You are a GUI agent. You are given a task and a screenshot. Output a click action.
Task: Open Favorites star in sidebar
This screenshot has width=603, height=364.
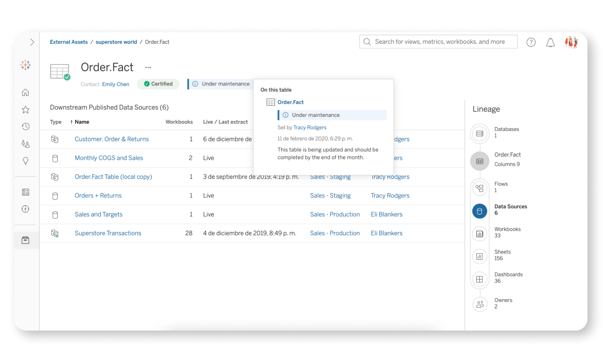(25, 110)
